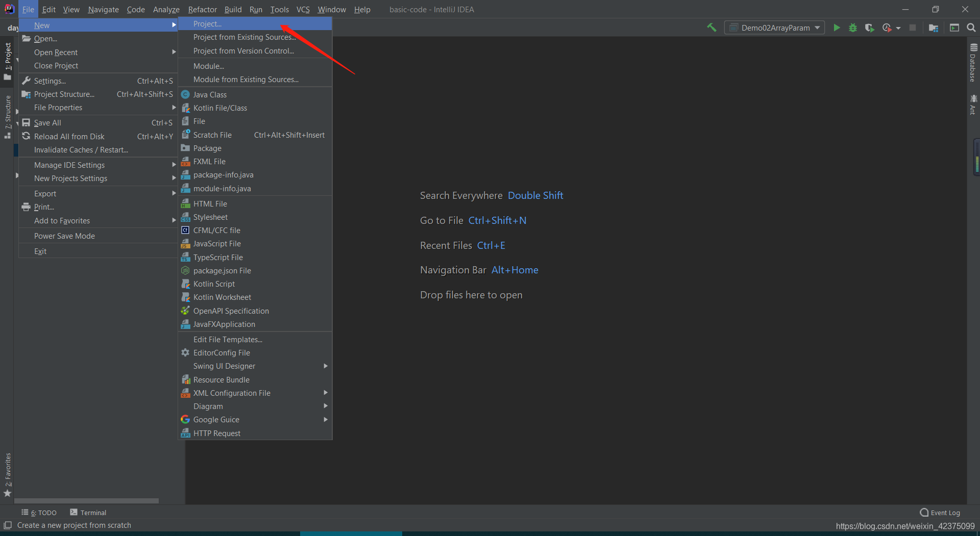
Task: Select HTML File entry
Action: [255, 204]
